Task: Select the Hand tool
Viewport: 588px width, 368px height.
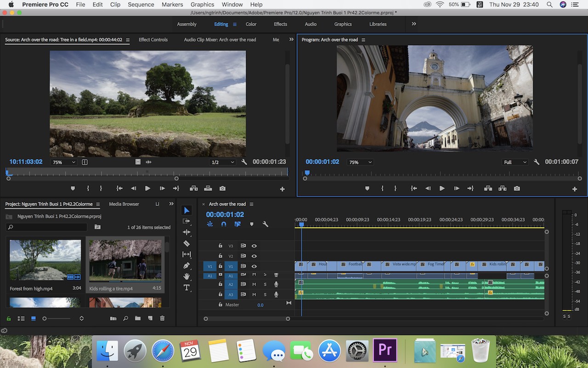Action: click(x=186, y=276)
